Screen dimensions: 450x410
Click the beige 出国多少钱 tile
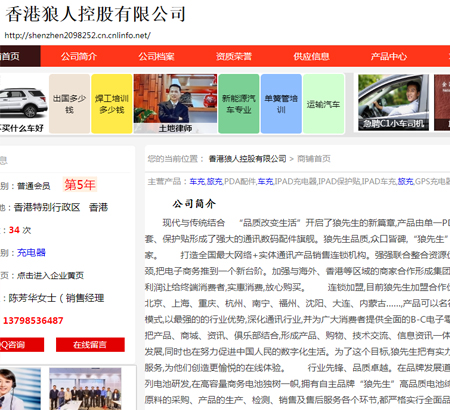pyautogui.click(x=69, y=104)
